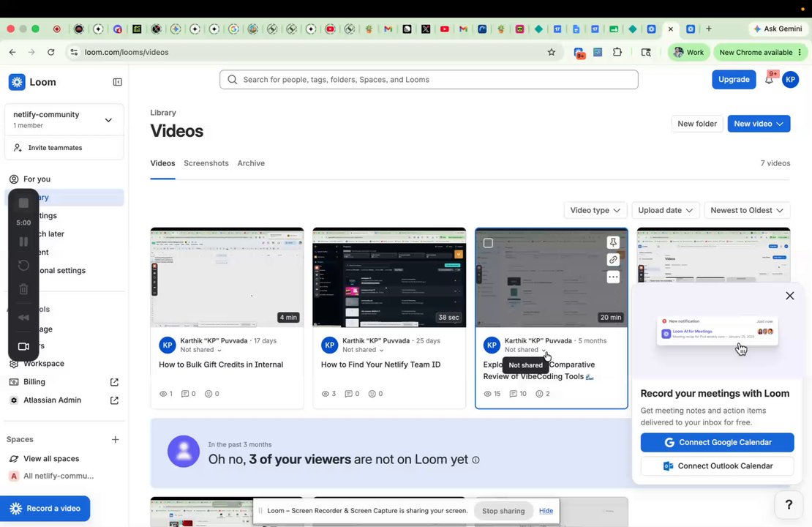Open Billing external link icon

coord(114,382)
